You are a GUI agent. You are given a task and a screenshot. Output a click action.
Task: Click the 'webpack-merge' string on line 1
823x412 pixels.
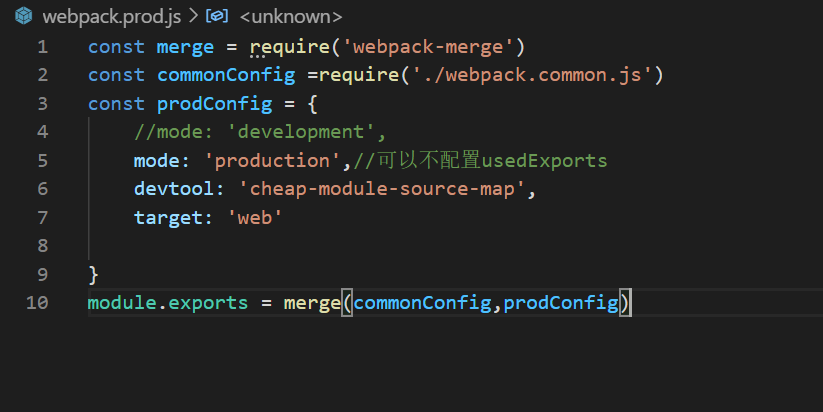[429, 47]
